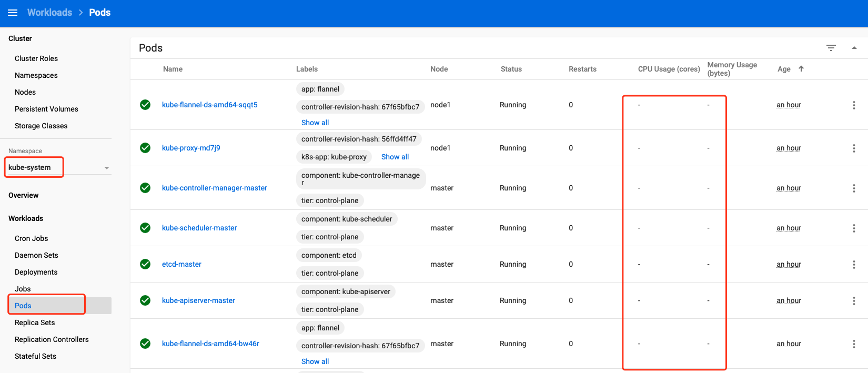The width and height of the screenshot is (868, 373).
Task: Select Daemon Sets in sidebar
Action: [36, 255]
